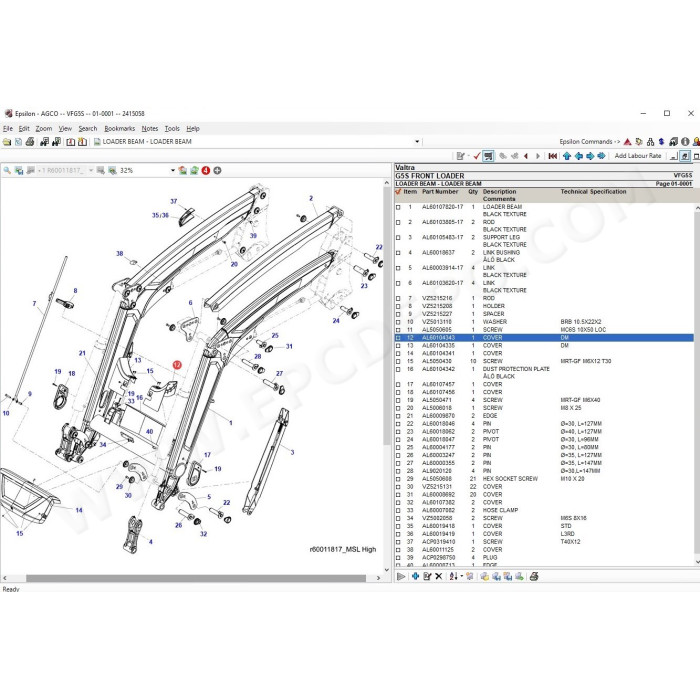
Task: Click the grey play triangle in bottom toolbar
Action: (401, 576)
